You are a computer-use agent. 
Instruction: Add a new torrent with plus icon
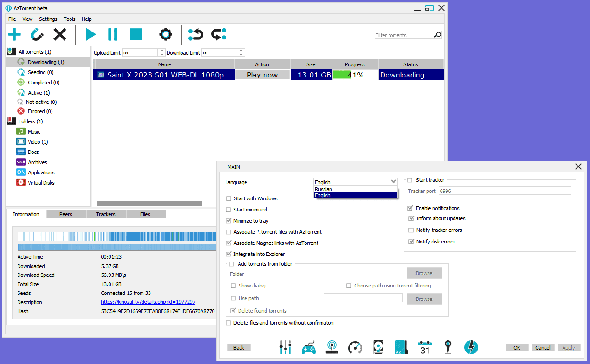coord(14,34)
